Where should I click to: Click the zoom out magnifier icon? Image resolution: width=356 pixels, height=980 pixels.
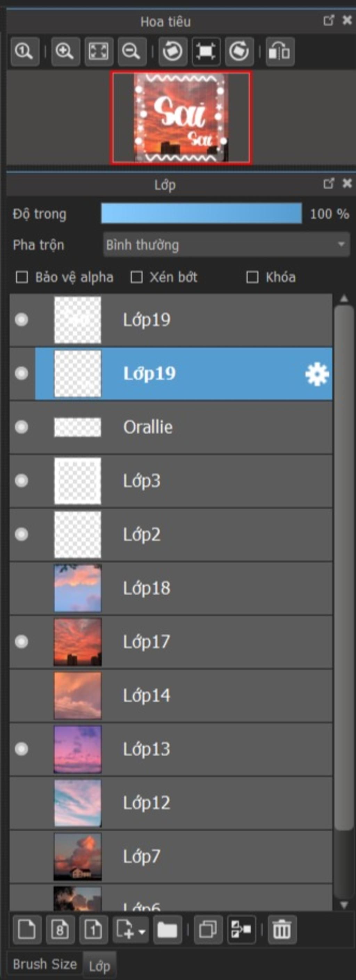coord(132,52)
